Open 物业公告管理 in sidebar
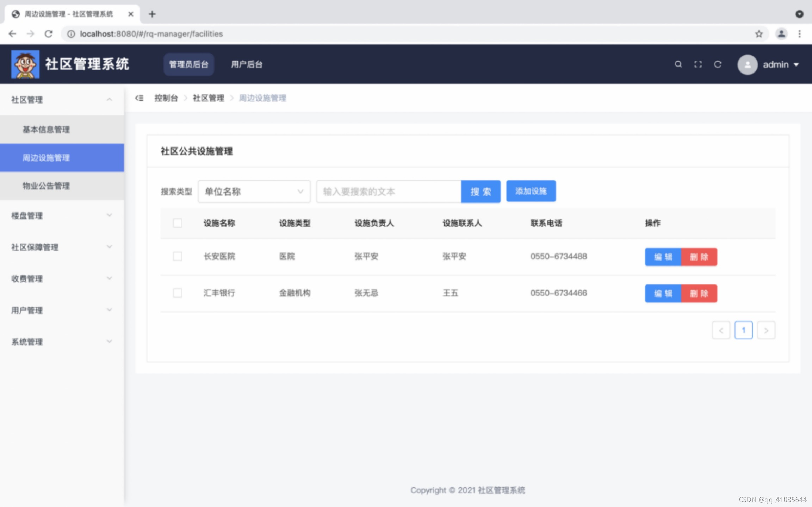This screenshot has width=812, height=507. [x=46, y=186]
